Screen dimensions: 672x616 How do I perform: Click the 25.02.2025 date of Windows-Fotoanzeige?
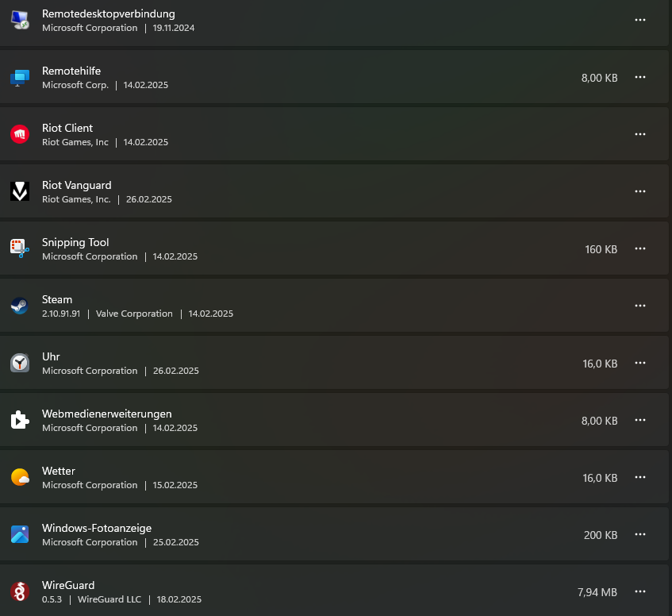(175, 542)
